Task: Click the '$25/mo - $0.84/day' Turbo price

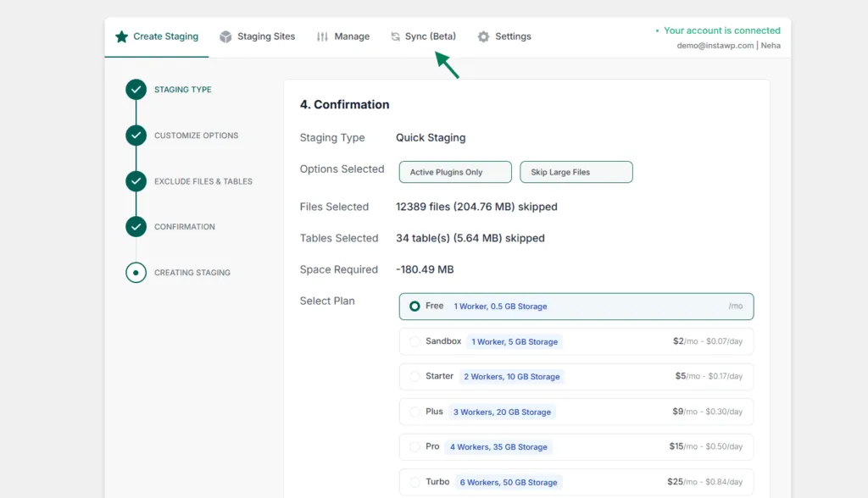Action: click(704, 482)
